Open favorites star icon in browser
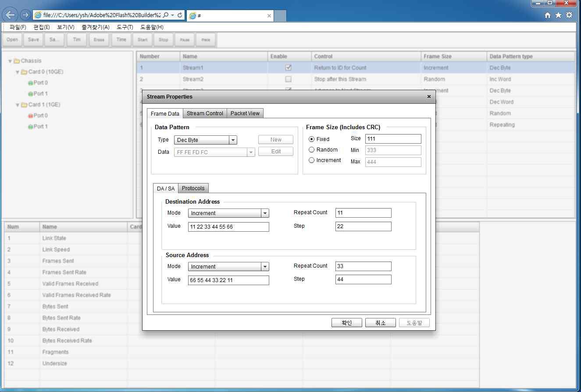Viewport: 581px width, 392px height. (558, 15)
